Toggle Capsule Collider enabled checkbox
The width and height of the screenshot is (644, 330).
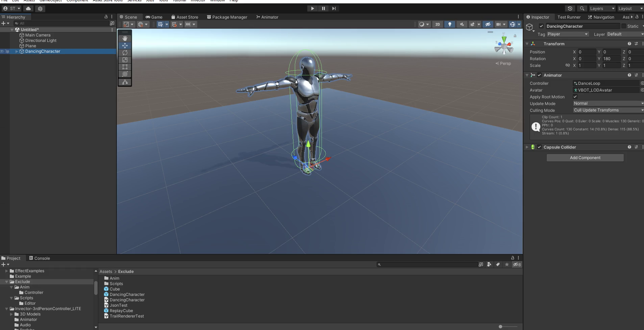pos(539,147)
